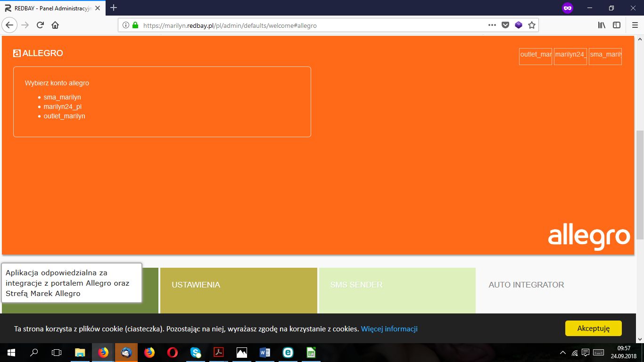Open the Więcej informacji cookie link
The image size is (644, 362).
(x=389, y=329)
